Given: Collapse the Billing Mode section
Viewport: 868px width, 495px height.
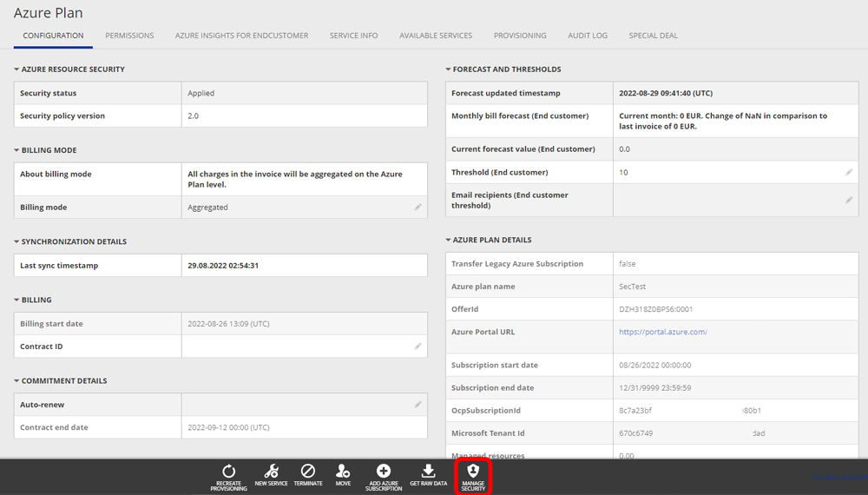Looking at the screenshot, I should (x=16, y=150).
